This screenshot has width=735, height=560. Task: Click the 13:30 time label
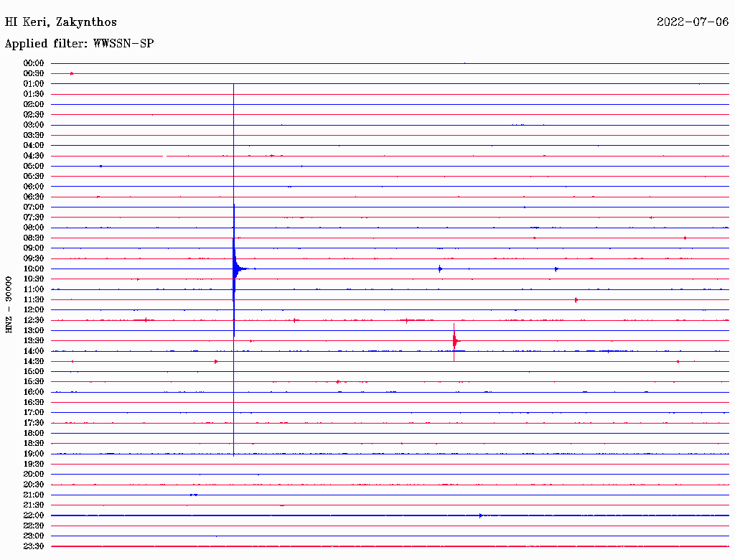point(34,341)
